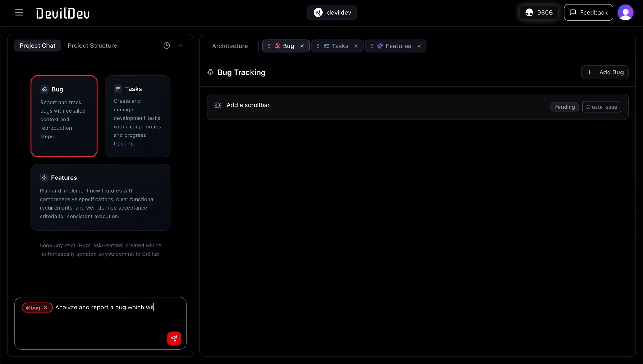
Task: Click the Add Bug button
Action: [x=604, y=72]
